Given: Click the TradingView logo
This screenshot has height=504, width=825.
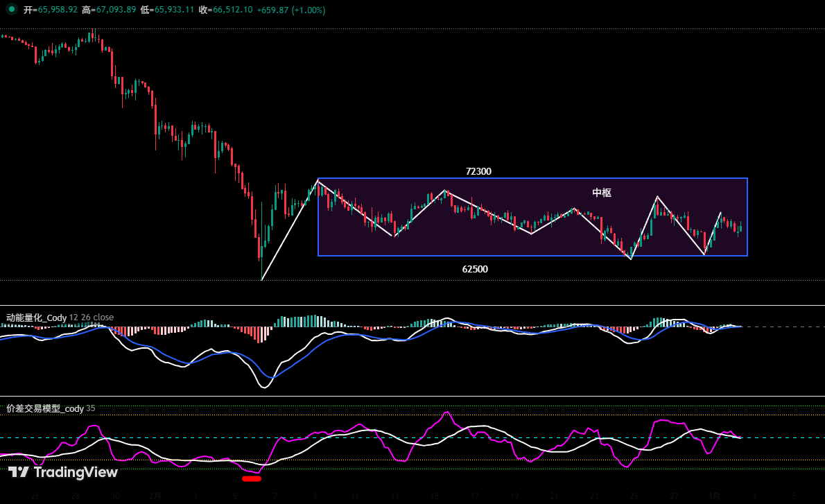Looking at the screenshot, I should click(62, 473).
